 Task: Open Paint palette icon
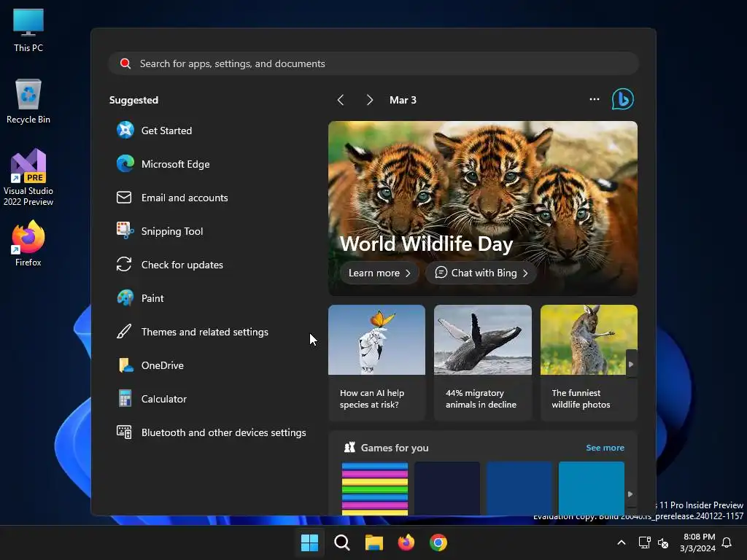coord(125,298)
